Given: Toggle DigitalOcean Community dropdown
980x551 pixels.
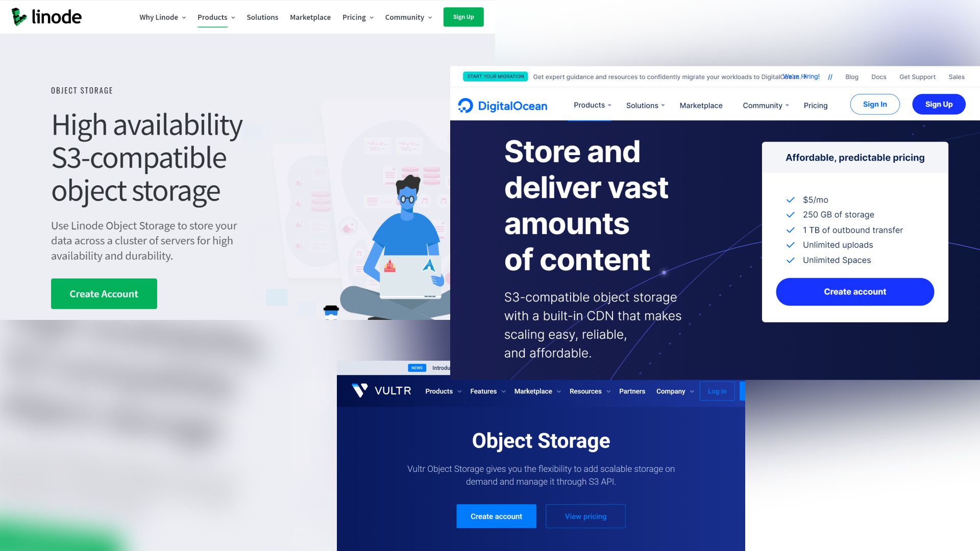Looking at the screenshot, I should (x=765, y=105).
